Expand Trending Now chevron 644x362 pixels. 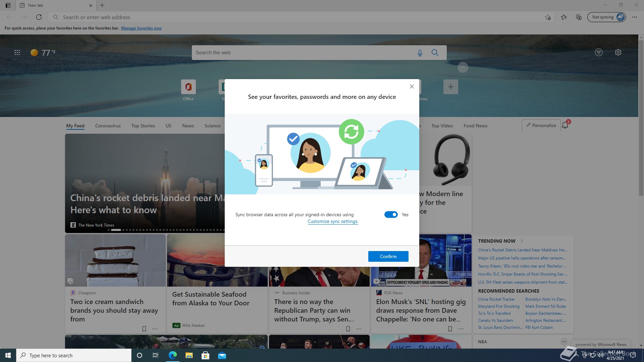pyautogui.click(x=522, y=241)
